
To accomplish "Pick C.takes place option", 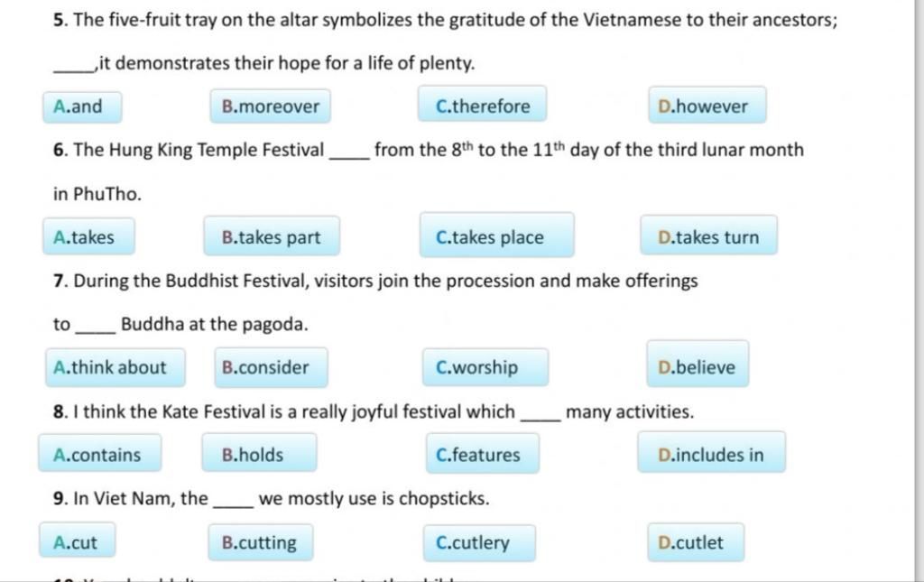I will pyautogui.click(x=497, y=235).
